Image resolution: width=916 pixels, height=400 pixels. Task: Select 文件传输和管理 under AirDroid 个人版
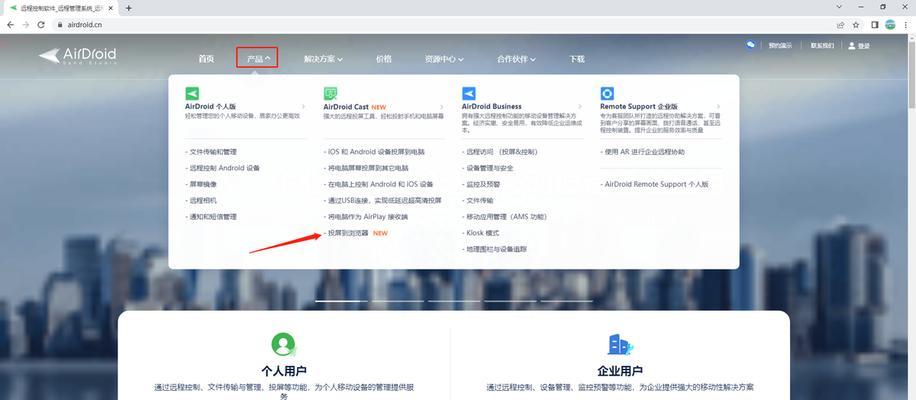pos(211,152)
